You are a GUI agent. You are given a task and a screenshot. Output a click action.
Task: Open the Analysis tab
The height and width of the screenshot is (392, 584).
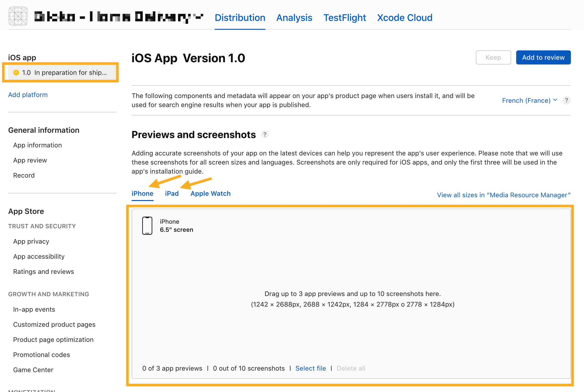click(294, 18)
